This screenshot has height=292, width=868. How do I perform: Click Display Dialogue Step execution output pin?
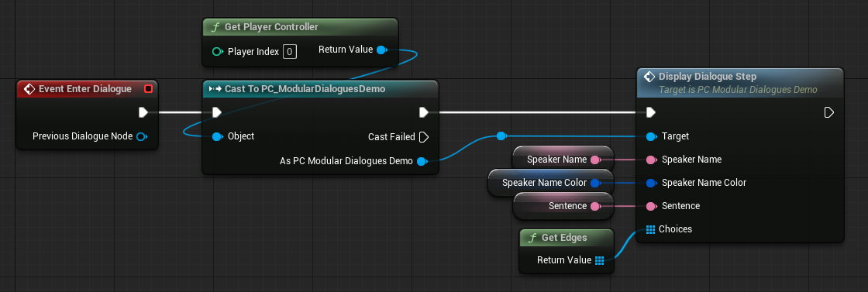828,113
